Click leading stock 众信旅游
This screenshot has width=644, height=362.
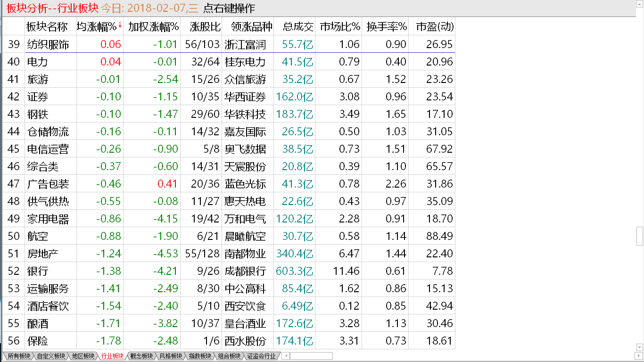[x=245, y=79]
